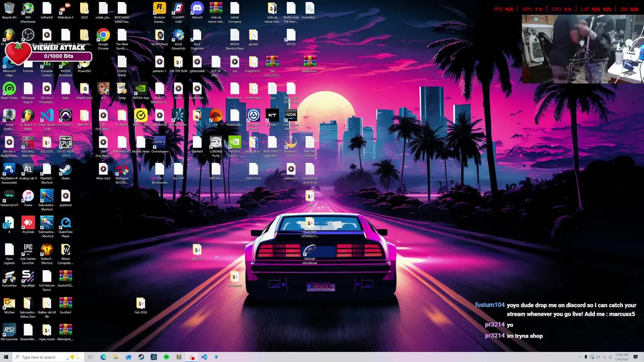Launch Pro Tools 12
The image size is (644, 362).
pos(65,119)
